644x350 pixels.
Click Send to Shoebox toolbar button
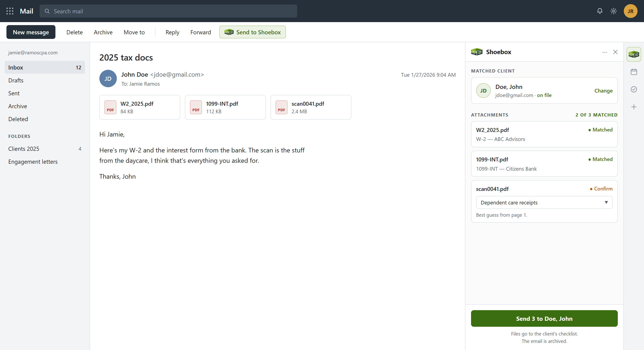click(253, 32)
